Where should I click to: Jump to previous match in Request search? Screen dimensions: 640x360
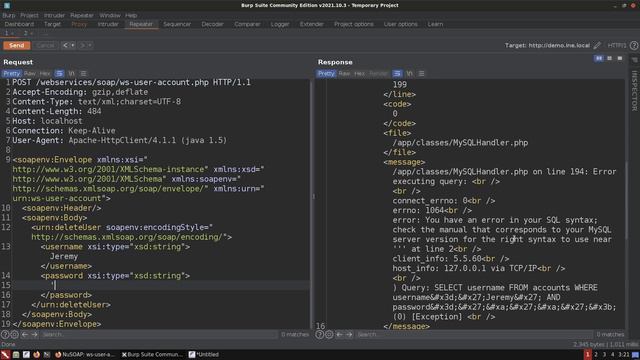coord(25,335)
